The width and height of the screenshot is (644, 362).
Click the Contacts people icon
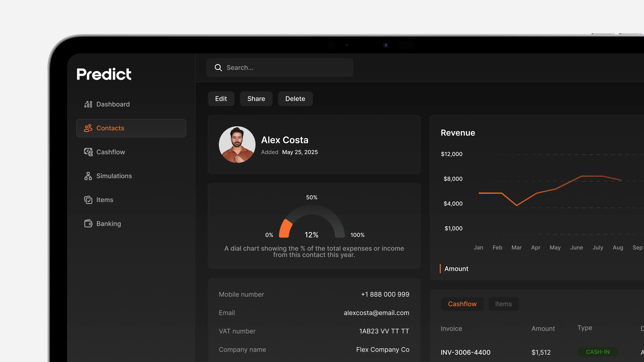88,128
